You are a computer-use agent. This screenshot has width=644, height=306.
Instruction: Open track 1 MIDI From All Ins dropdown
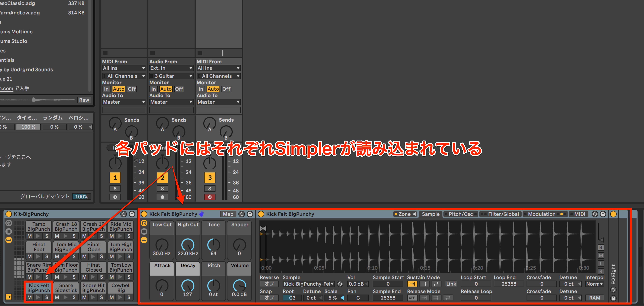coord(124,68)
